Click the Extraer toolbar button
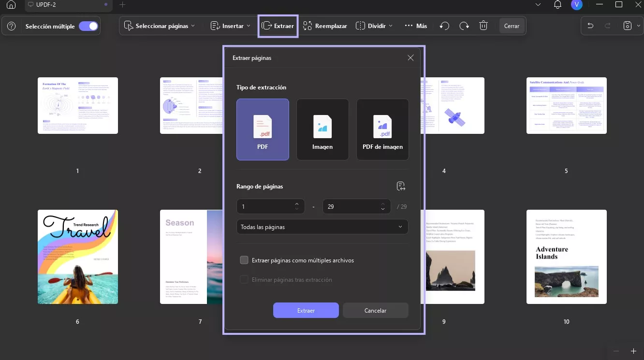644x360 pixels. point(278,26)
